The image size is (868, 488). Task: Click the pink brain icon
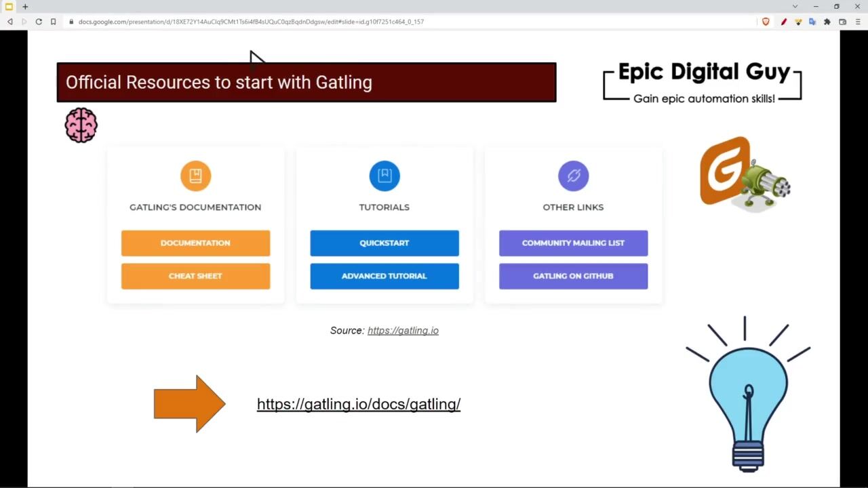(x=81, y=125)
